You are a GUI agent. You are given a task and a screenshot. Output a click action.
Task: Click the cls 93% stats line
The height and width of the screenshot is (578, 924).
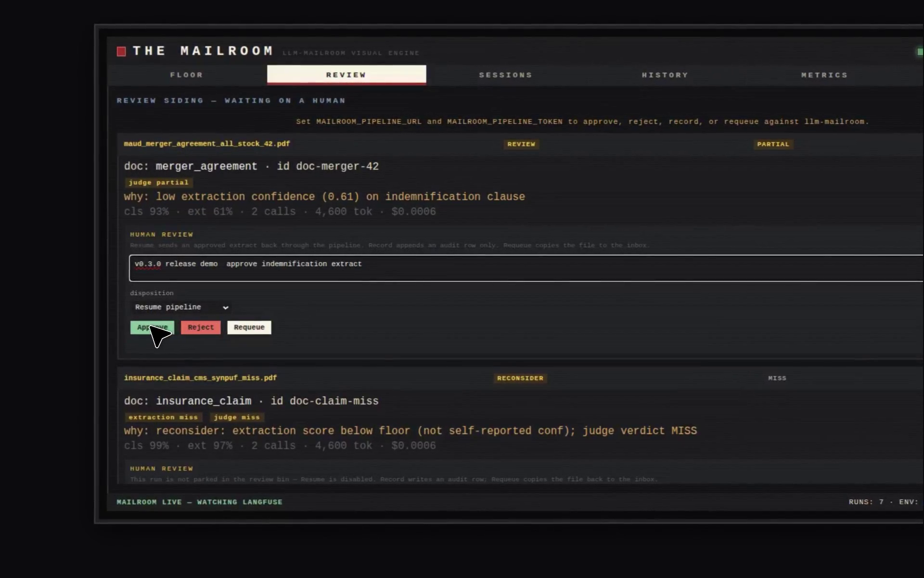tap(280, 211)
